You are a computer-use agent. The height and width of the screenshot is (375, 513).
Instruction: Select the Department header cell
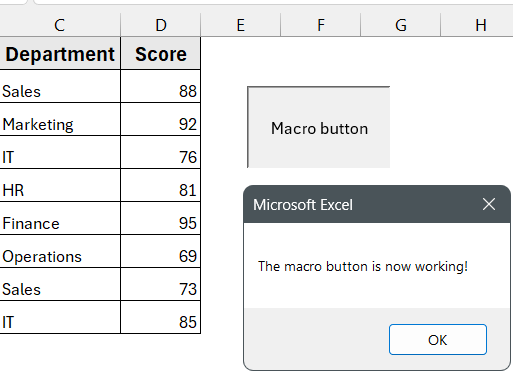60,53
